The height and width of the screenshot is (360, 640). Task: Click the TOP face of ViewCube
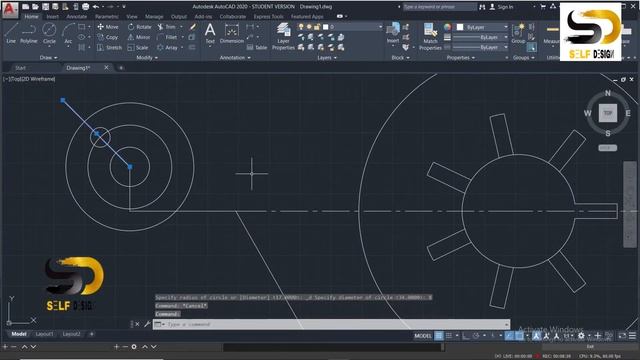coord(608,113)
